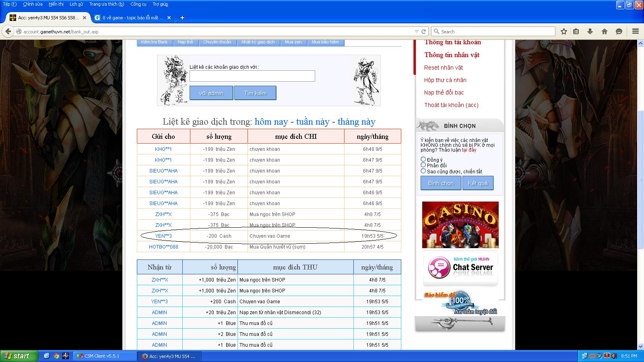Image resolution: width=644 pixels, height=362 pixels.
Task: Switch to 'Nhật ký giao dịch' tab
Action: (258, 42)
